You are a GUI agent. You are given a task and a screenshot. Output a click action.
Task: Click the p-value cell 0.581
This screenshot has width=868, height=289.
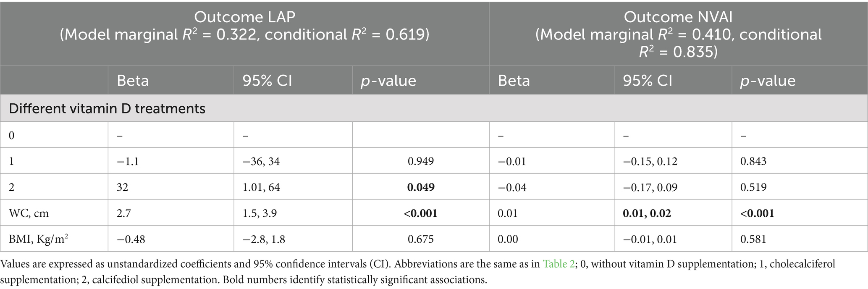[753, 239]
